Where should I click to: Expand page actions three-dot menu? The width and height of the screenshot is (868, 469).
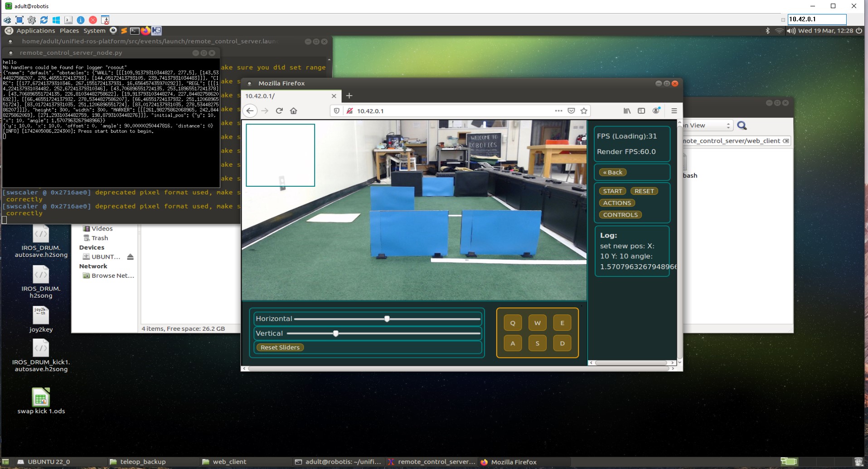(x=558, y=111)
